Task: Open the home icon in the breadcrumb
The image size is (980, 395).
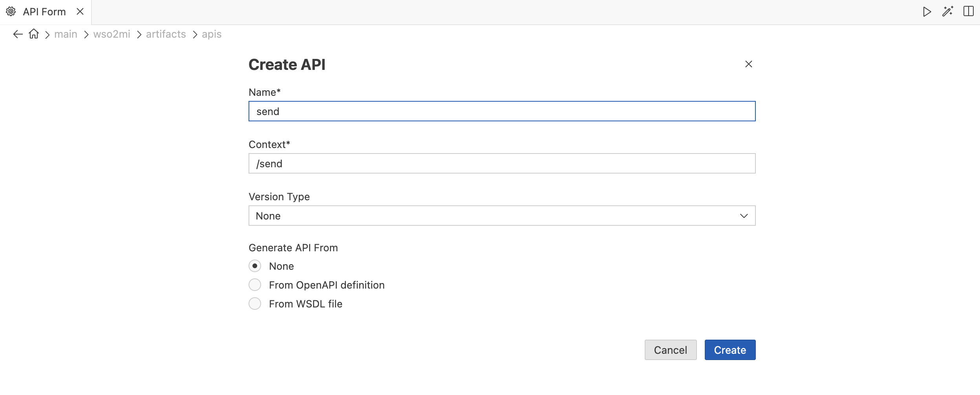Action: coord(34,34)
